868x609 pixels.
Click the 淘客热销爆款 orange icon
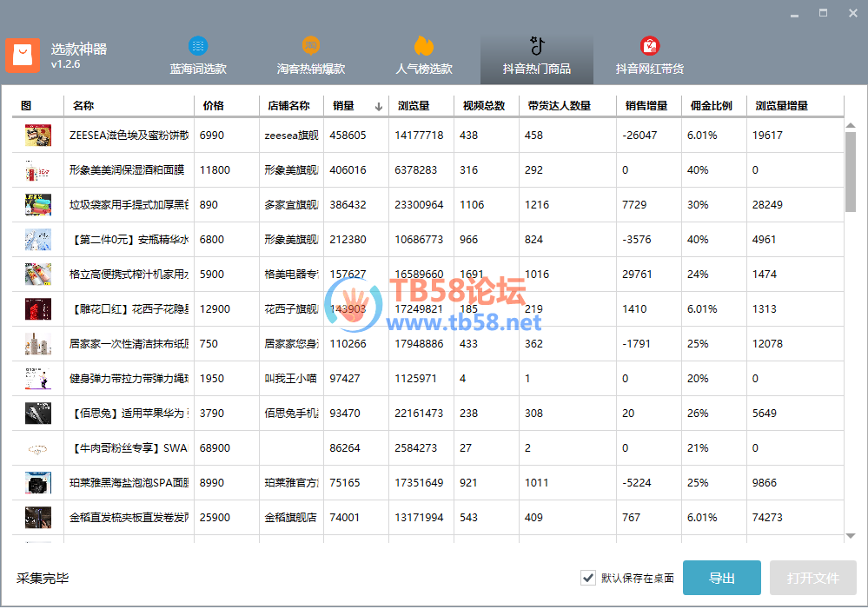coord(311,45)
